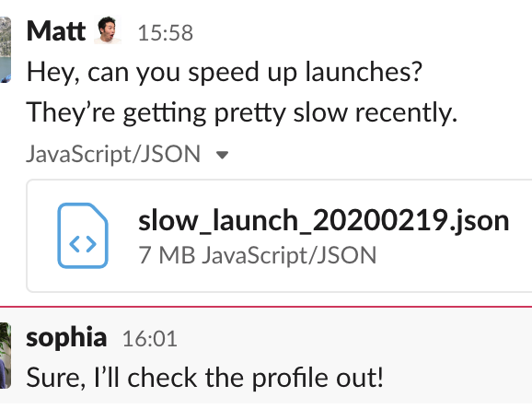
Task: Click Matt's status emoji next to name
Action: [x=108, y=30]
